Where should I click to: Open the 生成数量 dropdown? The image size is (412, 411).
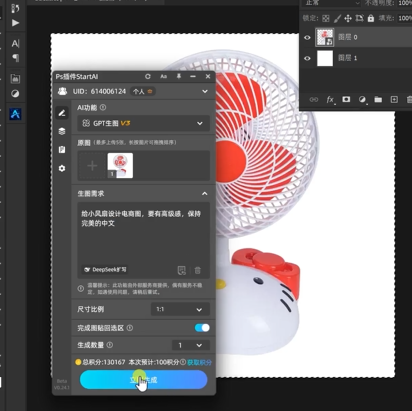pyautogui.click(x=191, y=345)
